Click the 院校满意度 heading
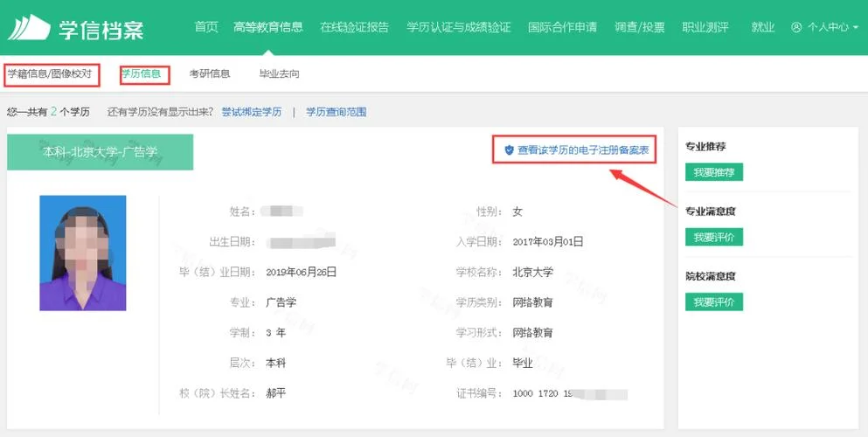Image resolution: width=868 pixels, height=437 pixels. pyautogui.click(x=711, y=276)
